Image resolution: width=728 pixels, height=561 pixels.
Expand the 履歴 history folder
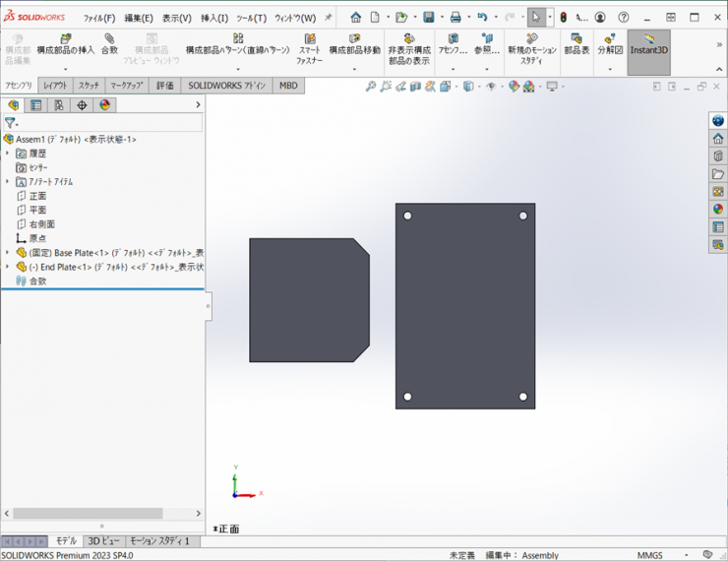click(8, 154)
